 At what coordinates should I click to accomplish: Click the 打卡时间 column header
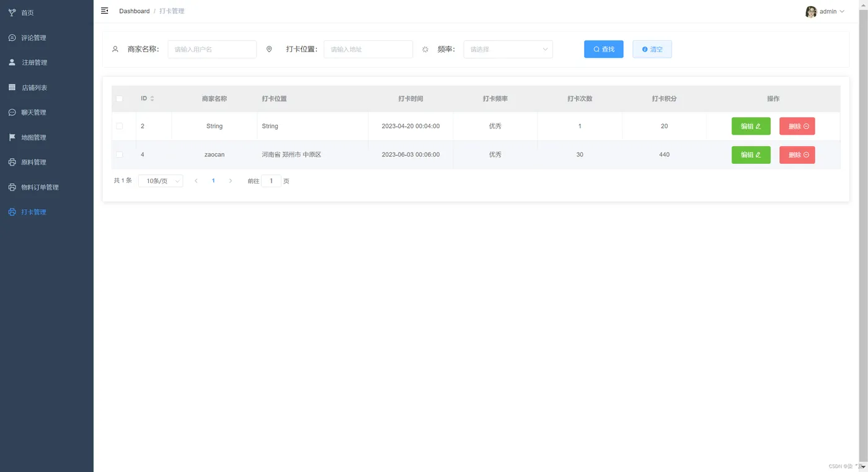[x=410, y=99]
